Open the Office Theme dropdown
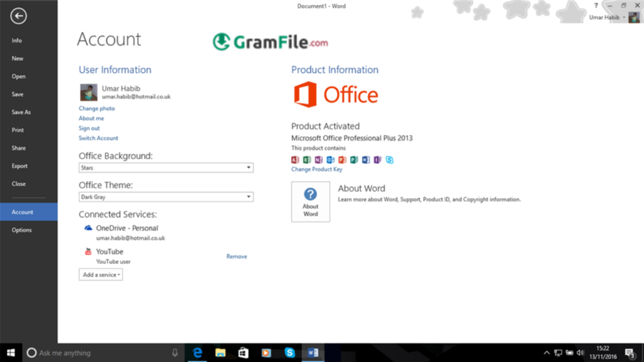644x362 pixels. coord(248,197)
